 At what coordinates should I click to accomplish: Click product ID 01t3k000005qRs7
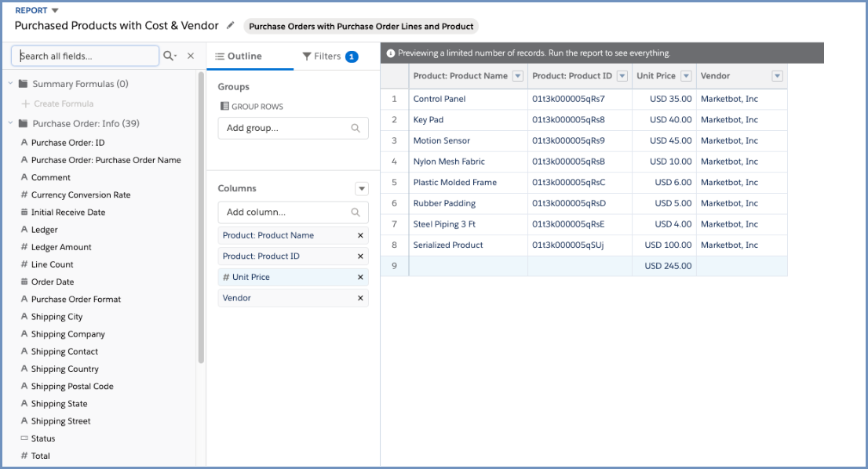click(x=568, y=99)
